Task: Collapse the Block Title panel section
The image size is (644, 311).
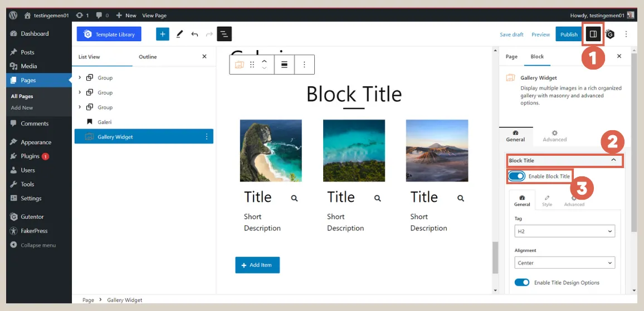Action: (x=565, y=160)
